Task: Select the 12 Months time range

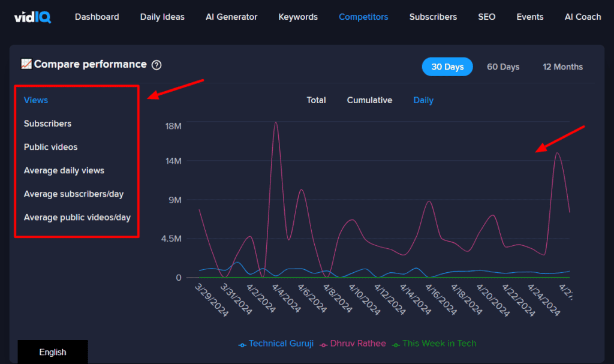Action: click(562, 67)
